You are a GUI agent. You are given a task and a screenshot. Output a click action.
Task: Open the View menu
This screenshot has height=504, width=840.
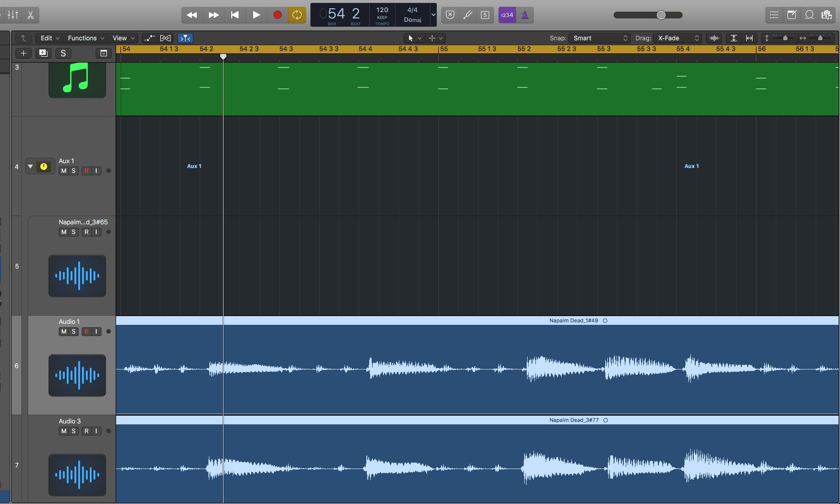(123, 38)
